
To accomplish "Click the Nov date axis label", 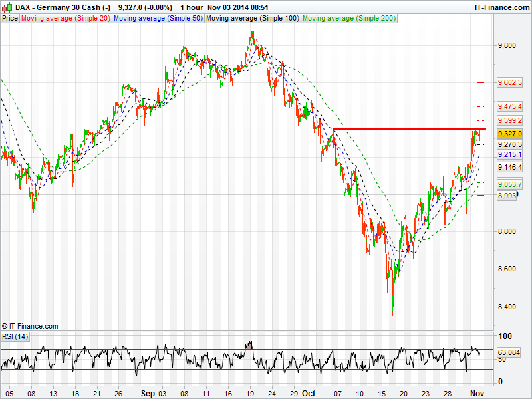I will (x=477, y=394).
